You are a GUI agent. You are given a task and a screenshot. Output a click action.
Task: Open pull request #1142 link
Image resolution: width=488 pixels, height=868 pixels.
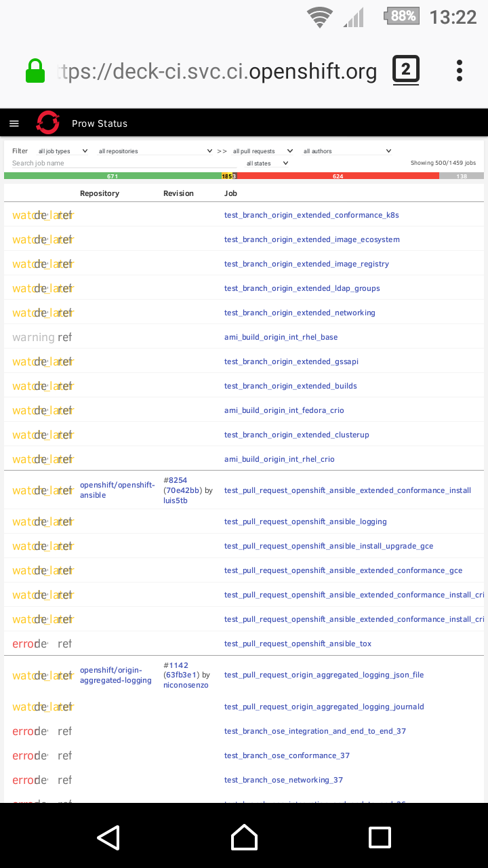(x=176, y=665)
